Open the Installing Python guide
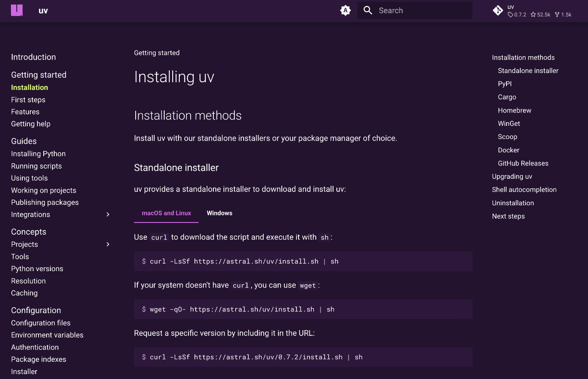 pyautogui.click(x=38, y=154)
